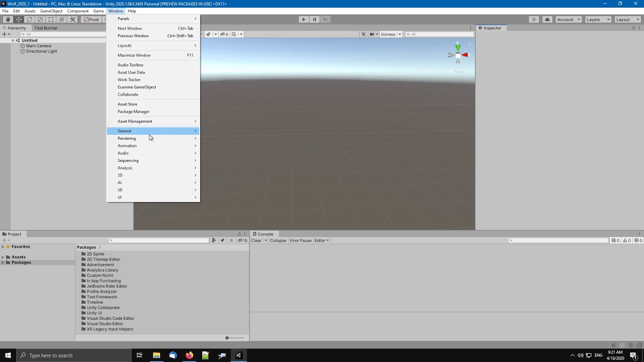Viewport: 644px width, 362px height.
Task: Switch to the Test Runner tab
Action: [46, 28]
